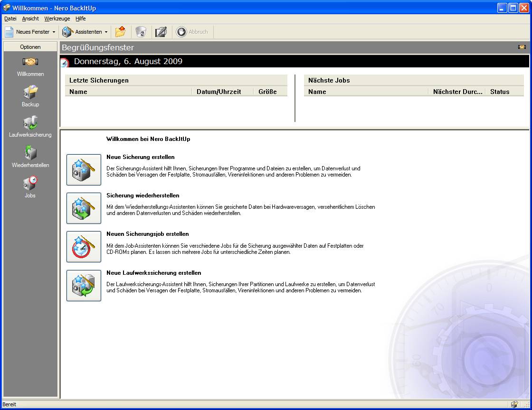Sort Letzte Sicherungen by Name column

(128, 92)
